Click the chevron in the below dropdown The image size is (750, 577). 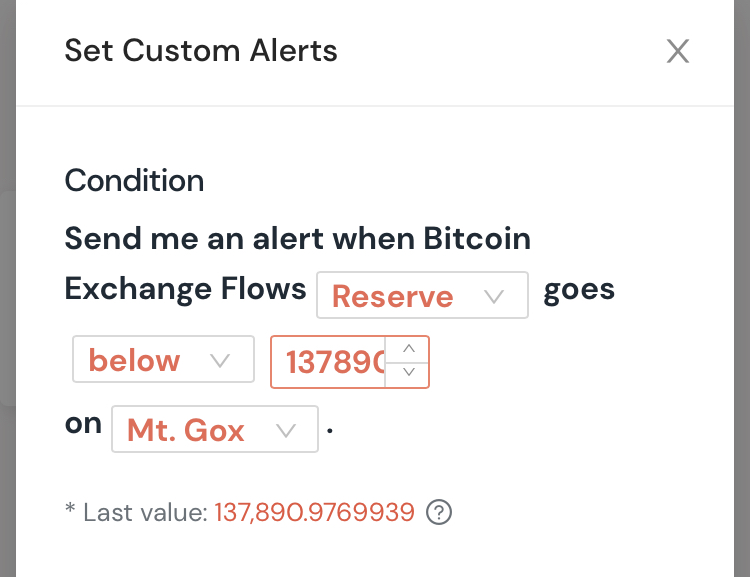tap(220, 360)
